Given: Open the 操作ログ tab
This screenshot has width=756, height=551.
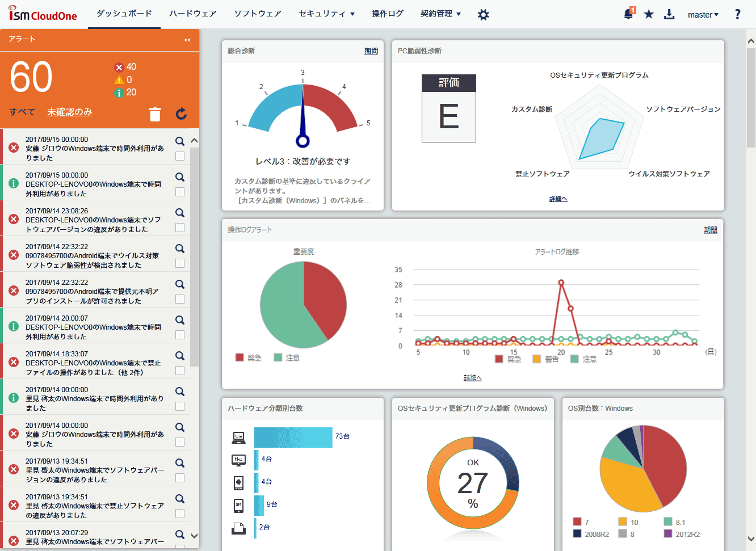Looking at the screenshot, I should (388, 14).
